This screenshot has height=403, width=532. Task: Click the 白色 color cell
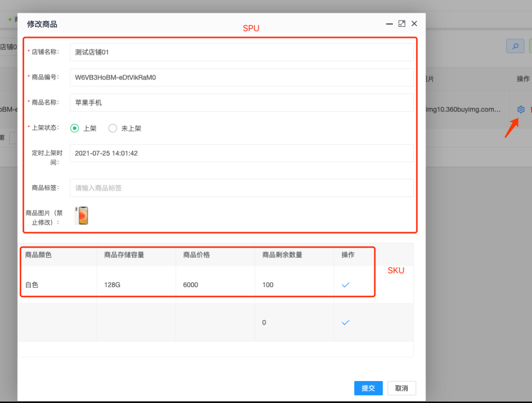57,285
